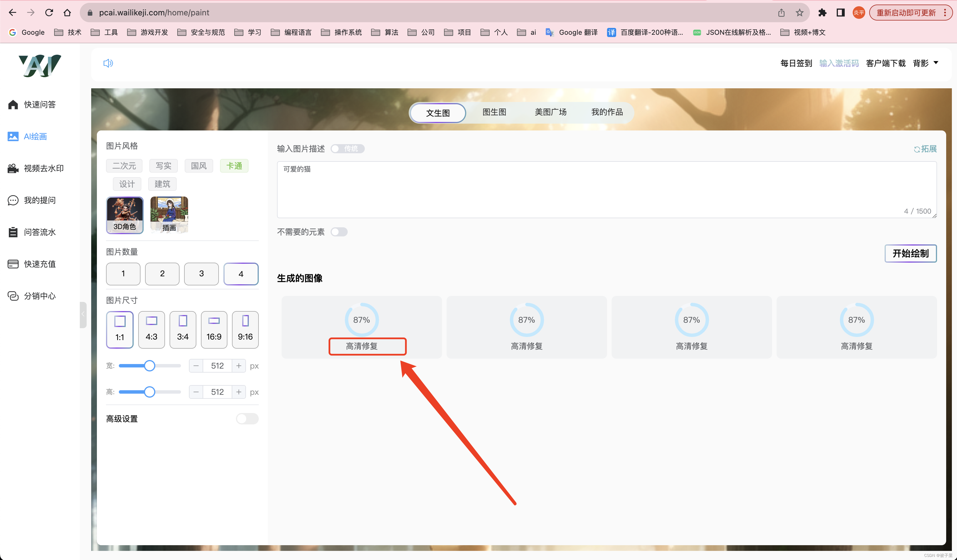Click 每日签到 link
Viewport: 957px width, 560px height.
pos(796,63)
